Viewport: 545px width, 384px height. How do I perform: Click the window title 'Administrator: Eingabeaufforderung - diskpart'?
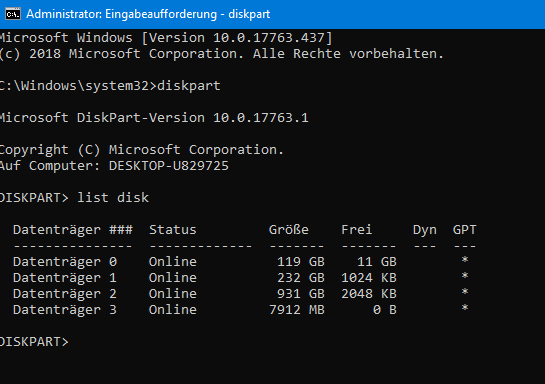point(148,14)
